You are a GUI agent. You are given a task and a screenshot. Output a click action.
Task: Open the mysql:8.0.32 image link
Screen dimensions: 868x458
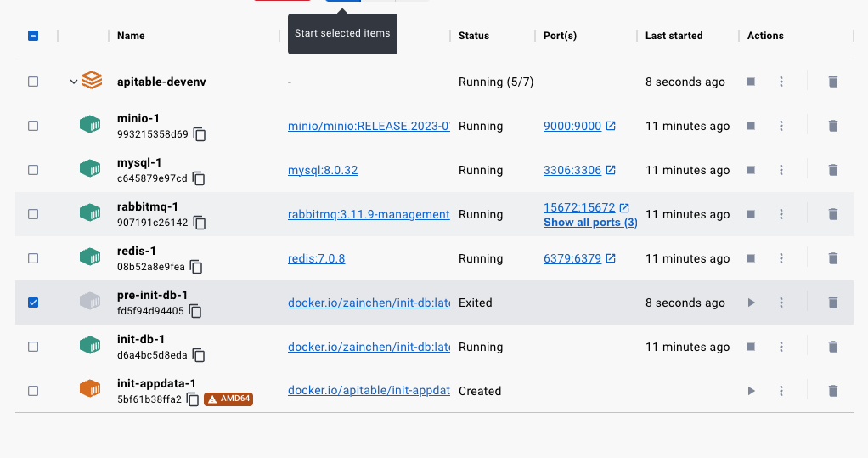323,170
